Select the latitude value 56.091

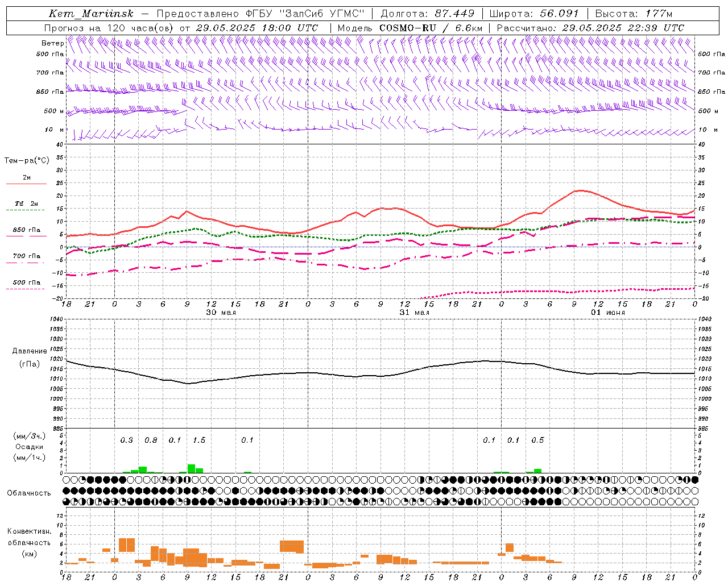point(560,14)
